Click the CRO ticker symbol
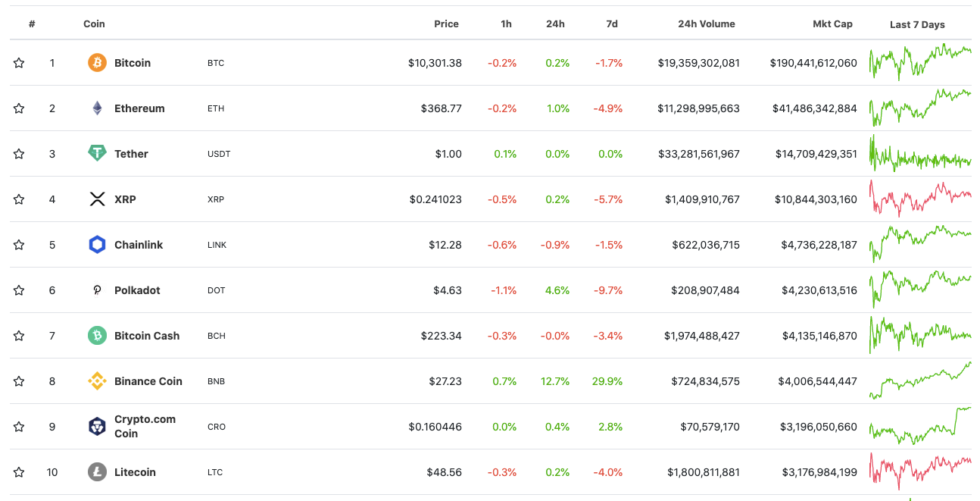Image resolution: width=980 pixels, height=501 pixels. coord(216,427)
